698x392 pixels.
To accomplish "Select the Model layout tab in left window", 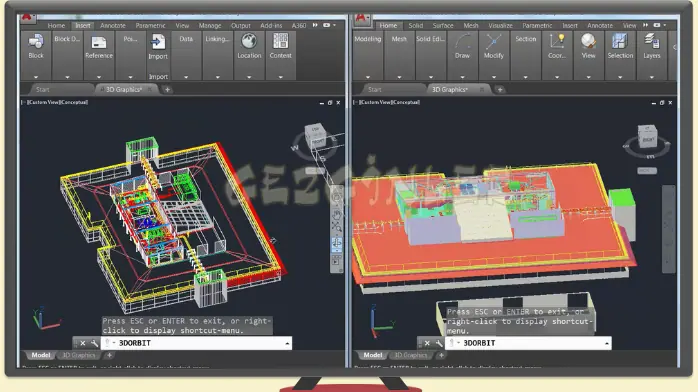I will point(41,355).
